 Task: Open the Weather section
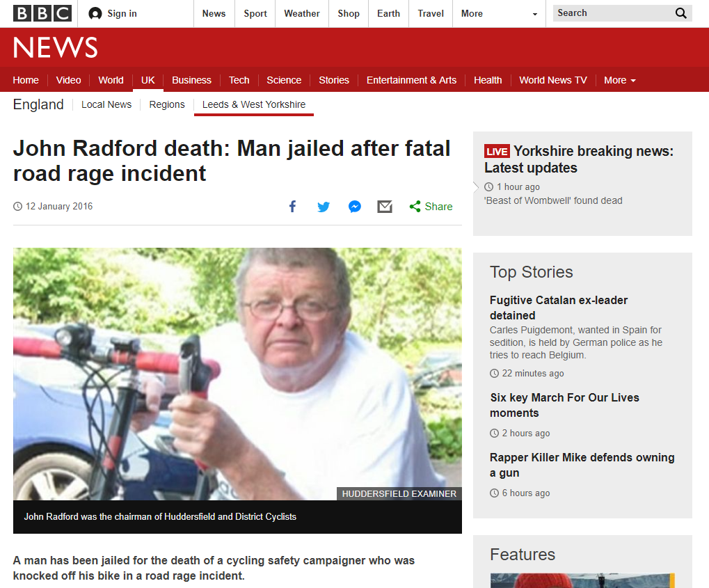click(x=301, y=14)
